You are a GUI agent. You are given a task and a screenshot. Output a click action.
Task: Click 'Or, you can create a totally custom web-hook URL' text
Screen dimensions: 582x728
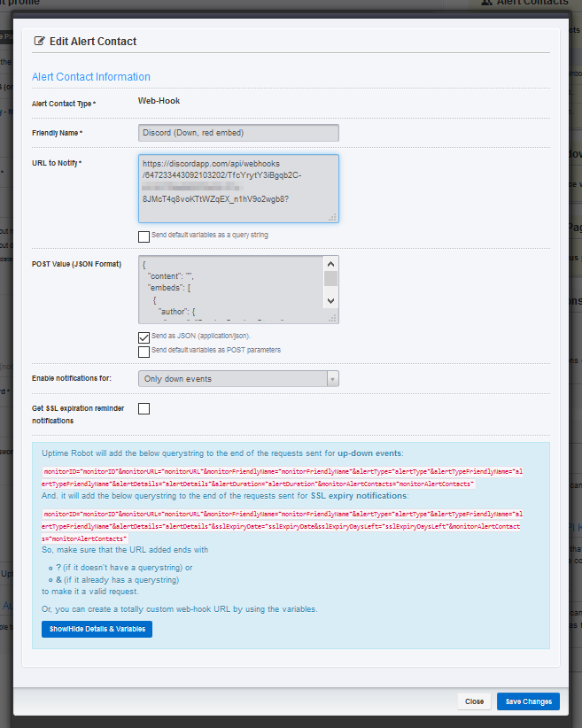(x=180, y=609)
